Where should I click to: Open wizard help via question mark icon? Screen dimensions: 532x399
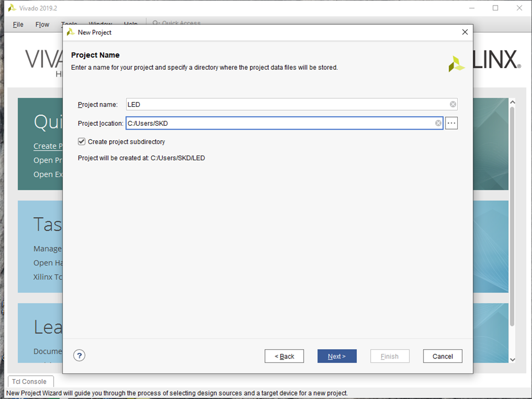79,356
